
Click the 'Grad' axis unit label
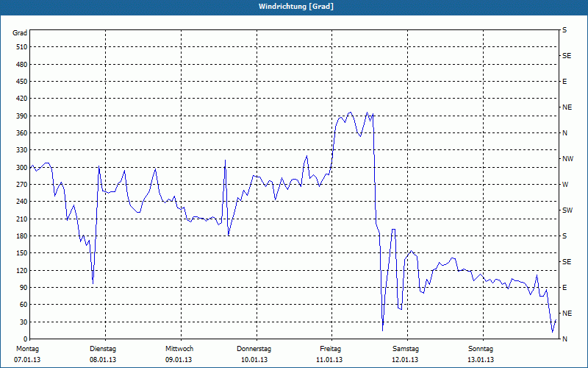(20, 33)
